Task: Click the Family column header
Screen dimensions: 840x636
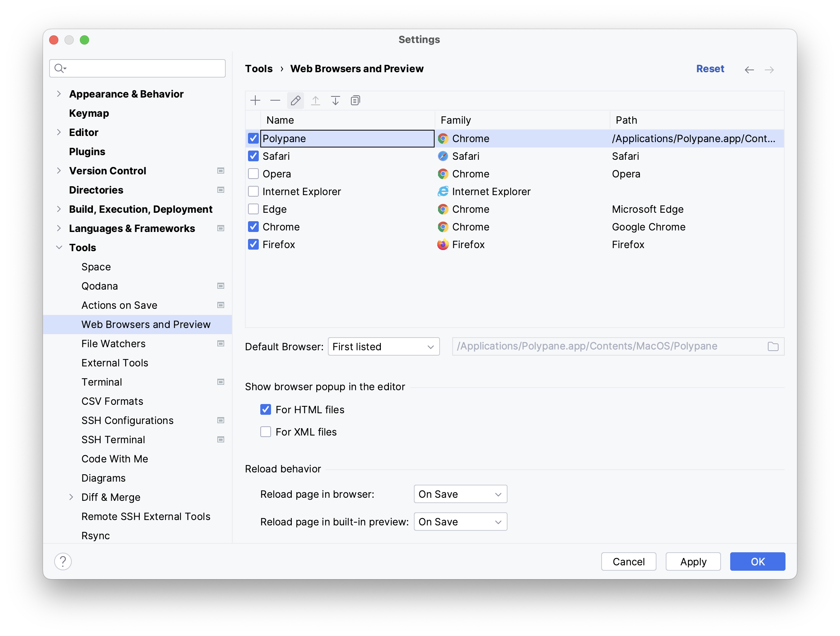Action: coord(522,120)
